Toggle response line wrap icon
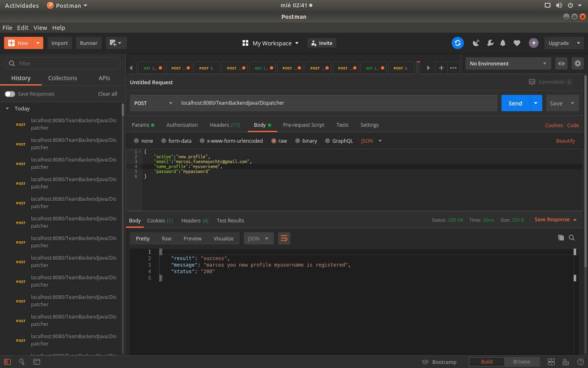This screenshot has width=588, height=368. point(284,238)
